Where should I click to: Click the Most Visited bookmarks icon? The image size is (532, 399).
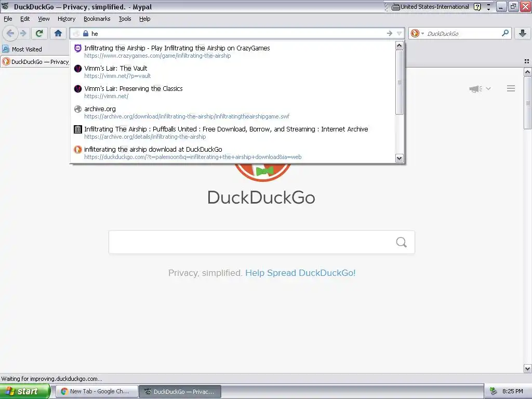(x=6, y=49)
